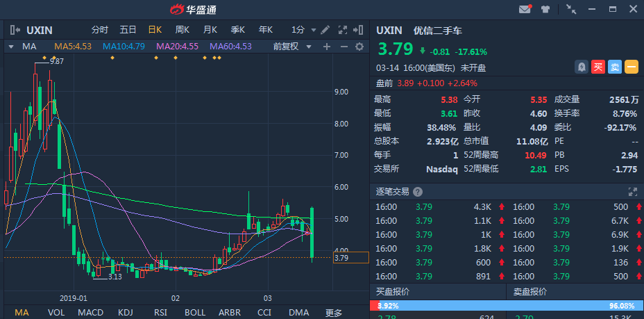Select the MA indicator at bottom

click(x=22, y=313)
